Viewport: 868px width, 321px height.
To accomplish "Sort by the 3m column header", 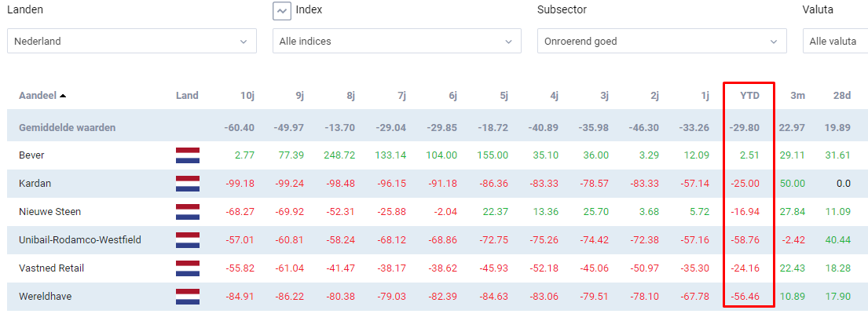I will coord(798,96).
